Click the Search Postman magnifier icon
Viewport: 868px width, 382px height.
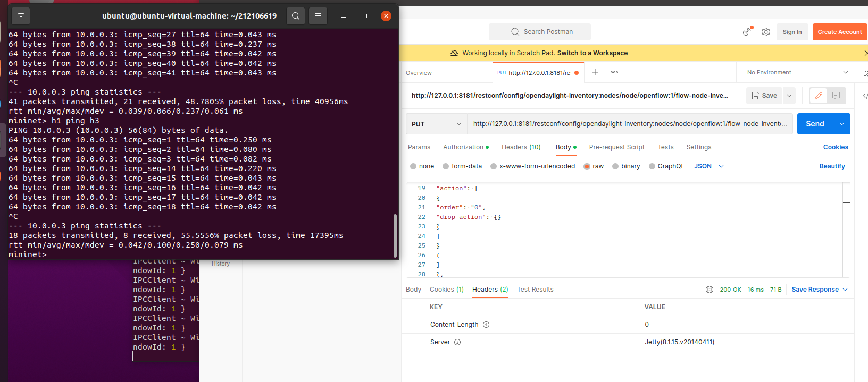pos(515,32)
